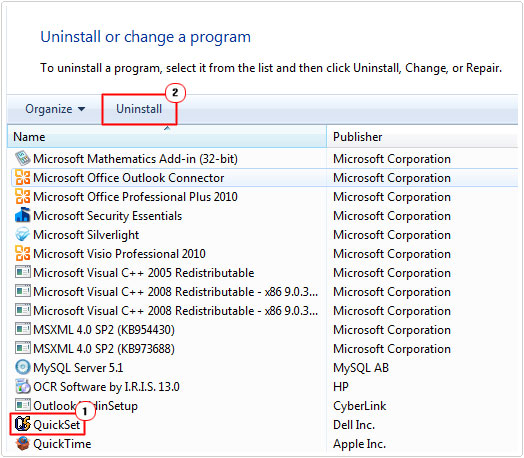
Task: Open the Organize dropdown menu
Action: click(x=55, y=109)
